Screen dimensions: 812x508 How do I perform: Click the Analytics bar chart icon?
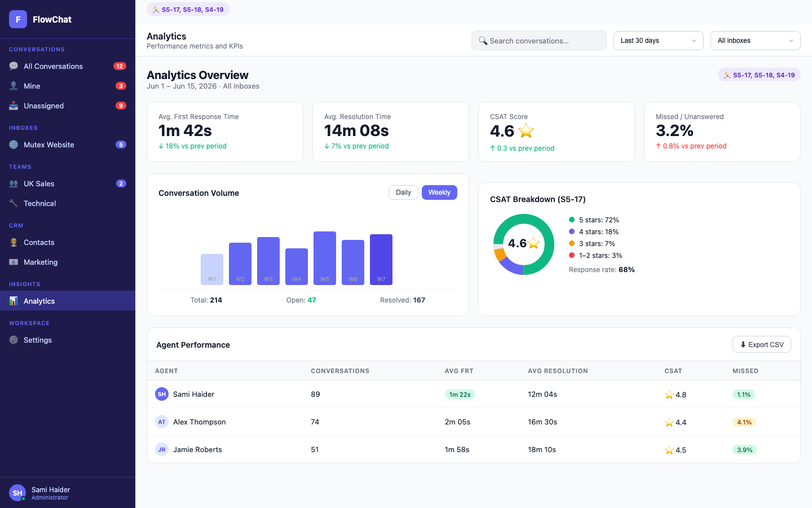[14, 301]
